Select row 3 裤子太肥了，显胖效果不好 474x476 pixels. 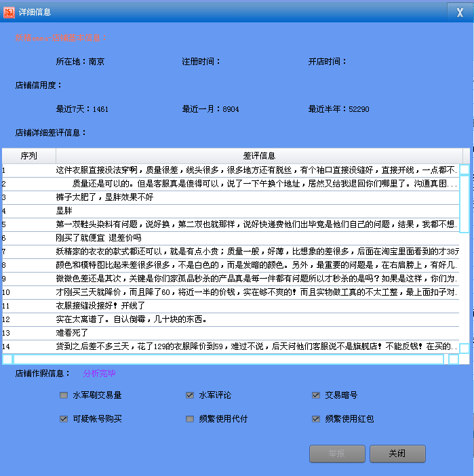point(231,197)
